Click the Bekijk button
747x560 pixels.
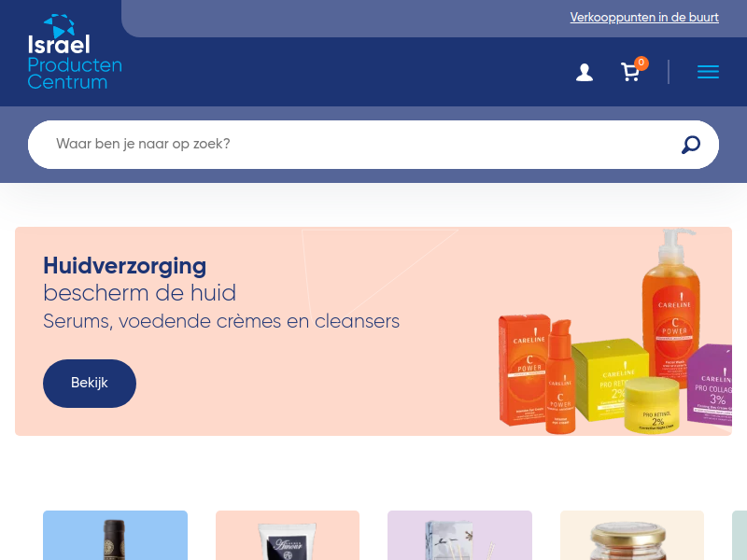(90, 384)
